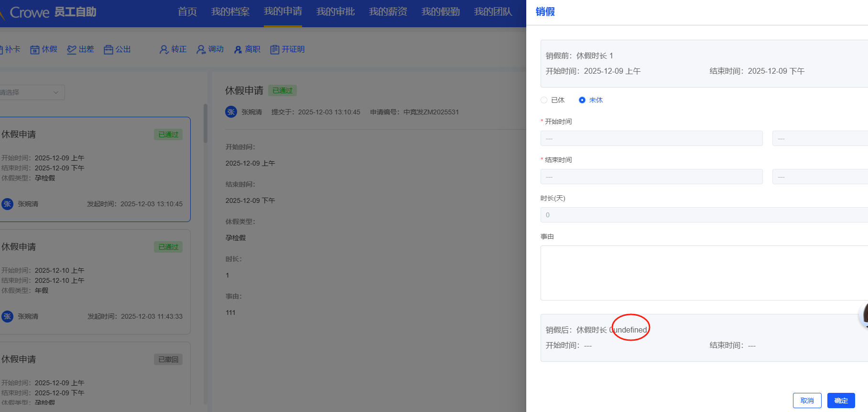The height and width of the screenshot is (412, 868).
Task: Open the 结束时间 half-day selector
Action: 820,177
